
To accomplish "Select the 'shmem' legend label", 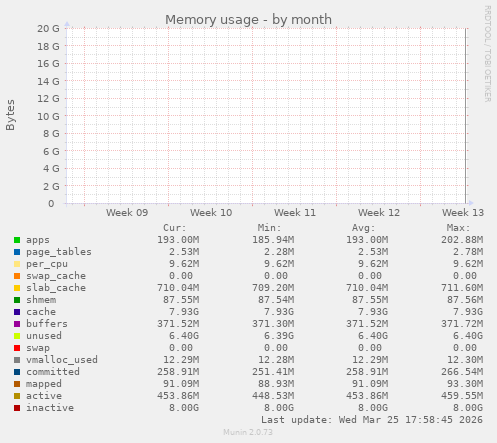I will click(x=41, y=300).
